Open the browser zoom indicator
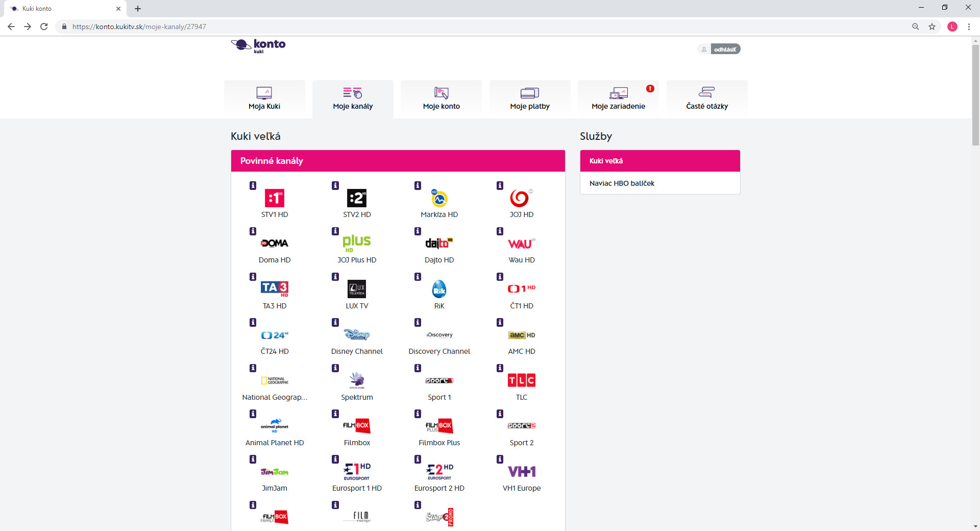 click(916, 27)
